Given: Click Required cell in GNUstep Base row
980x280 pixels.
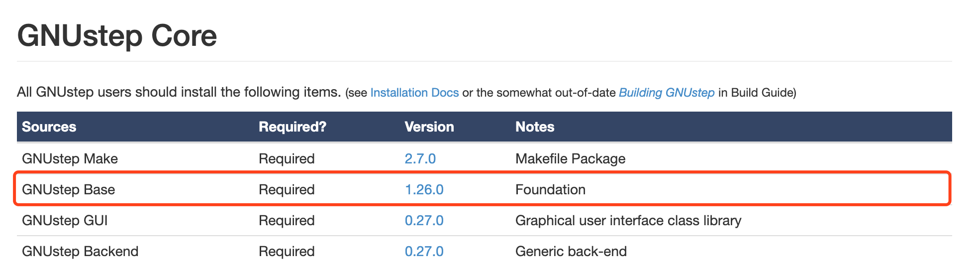Looking at the screenshot, I should (x=287, y=189).
